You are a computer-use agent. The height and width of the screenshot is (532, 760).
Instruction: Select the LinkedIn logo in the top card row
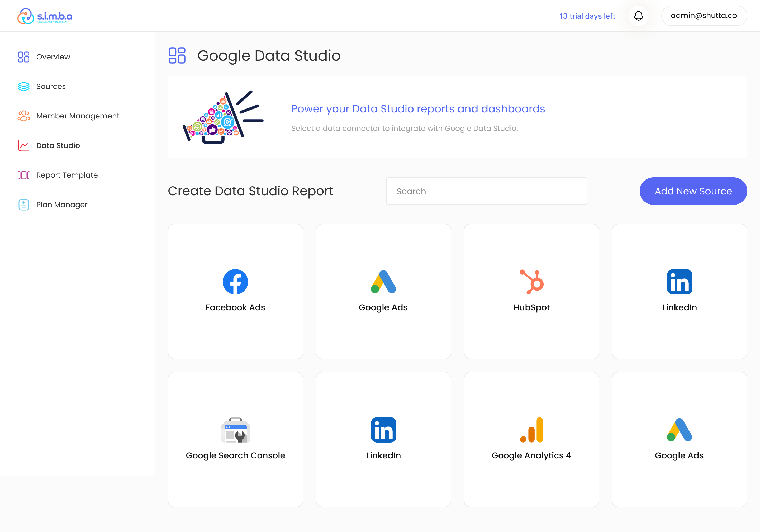(x=680, y=282)
